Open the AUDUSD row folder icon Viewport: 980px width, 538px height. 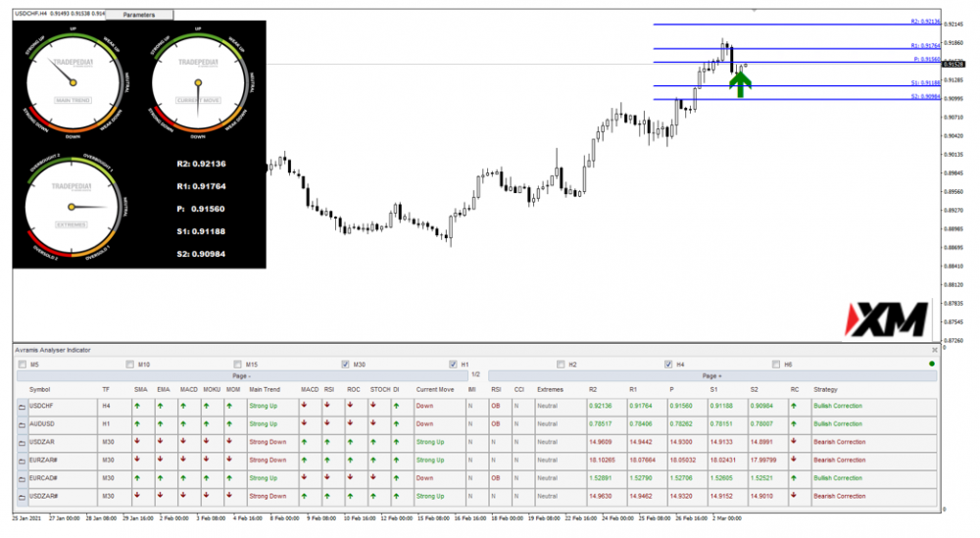[22, 425]
